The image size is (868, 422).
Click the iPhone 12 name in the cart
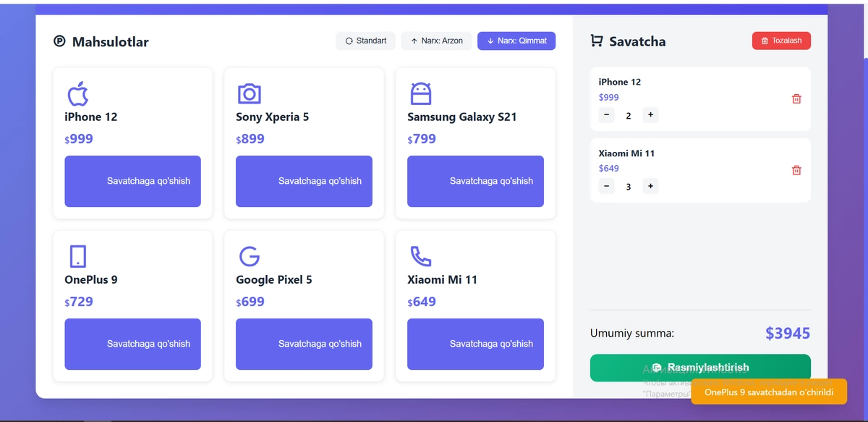click(x=619, y=82)
